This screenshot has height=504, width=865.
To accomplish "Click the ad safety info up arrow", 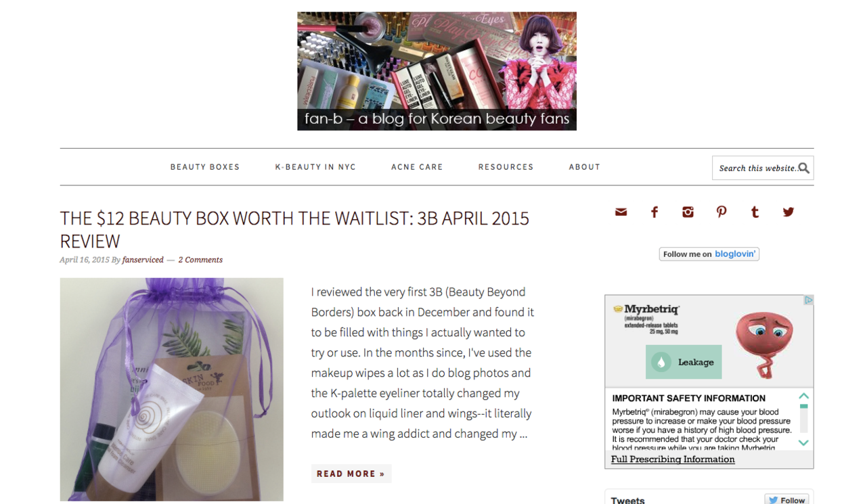I will click(x=803, y=396).
